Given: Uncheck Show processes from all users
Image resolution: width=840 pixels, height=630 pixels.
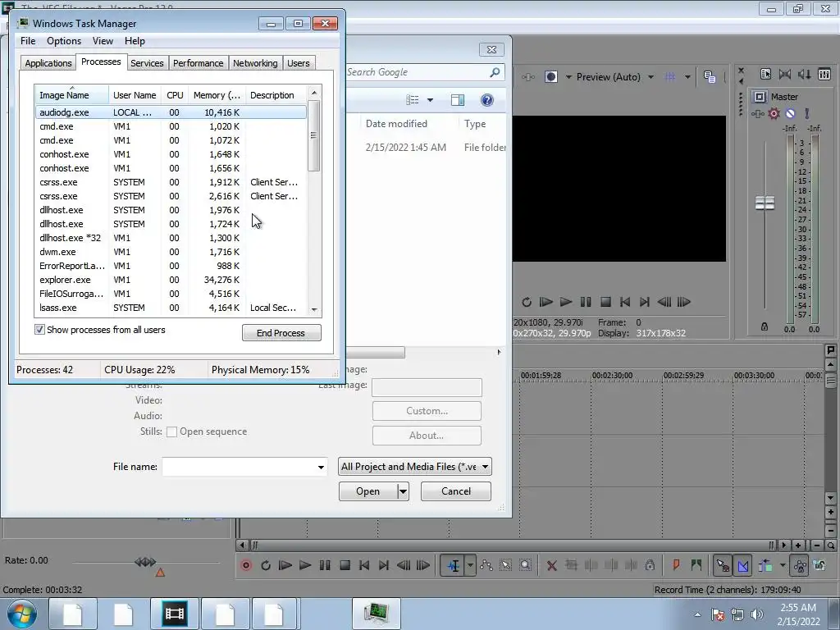Looking at the screenshot, I should point(39,330).
